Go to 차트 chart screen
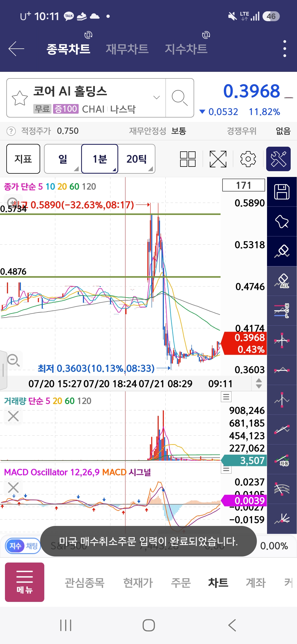This screenshot has width=297, height=644. tap(218, 583)
